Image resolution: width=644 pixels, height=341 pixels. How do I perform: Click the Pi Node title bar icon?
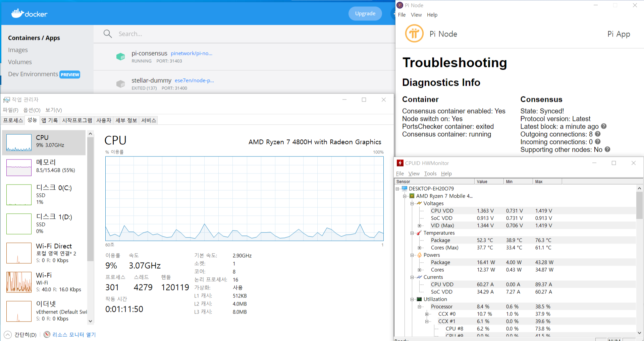(400, 5)
